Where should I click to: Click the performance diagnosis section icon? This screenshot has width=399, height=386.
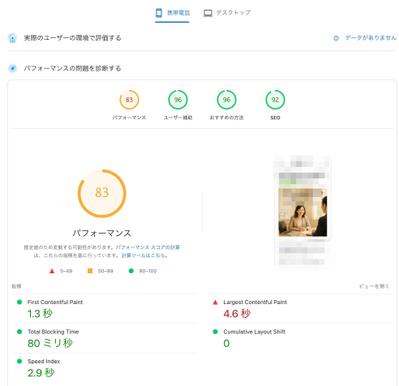(12, 69)
